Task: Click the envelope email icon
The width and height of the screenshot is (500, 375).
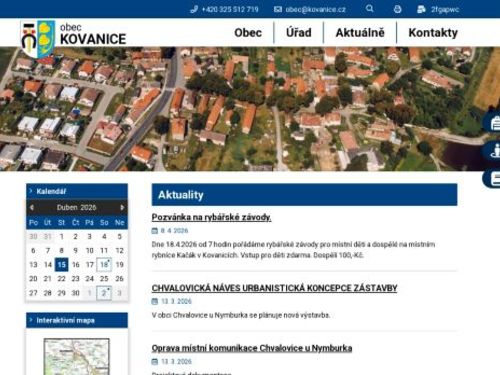Action: (278, 9)
